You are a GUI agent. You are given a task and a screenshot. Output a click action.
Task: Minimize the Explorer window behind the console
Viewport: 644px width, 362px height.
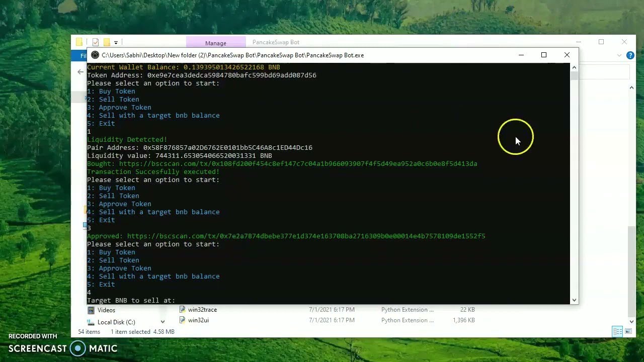point(579,42)
